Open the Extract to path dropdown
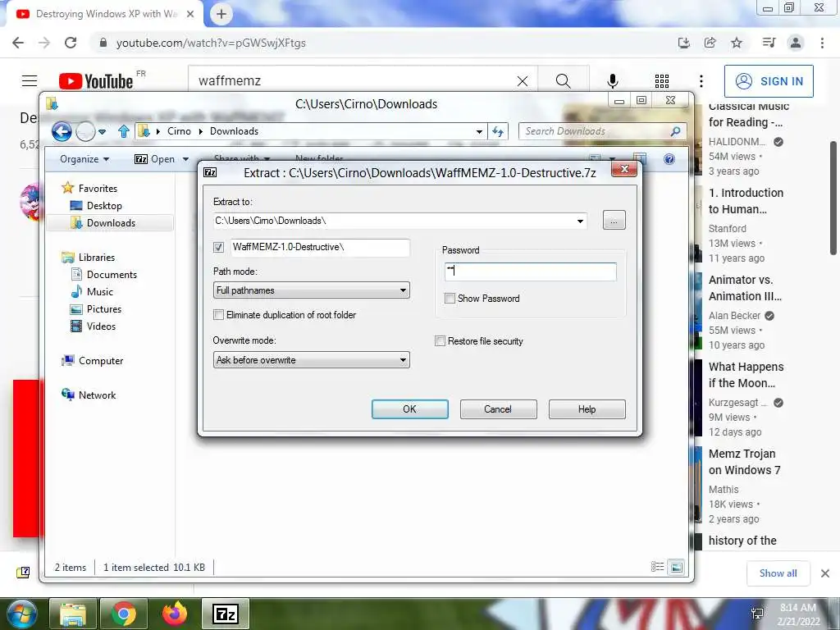The height and width of the screenshot is (630, 840). 580,221
